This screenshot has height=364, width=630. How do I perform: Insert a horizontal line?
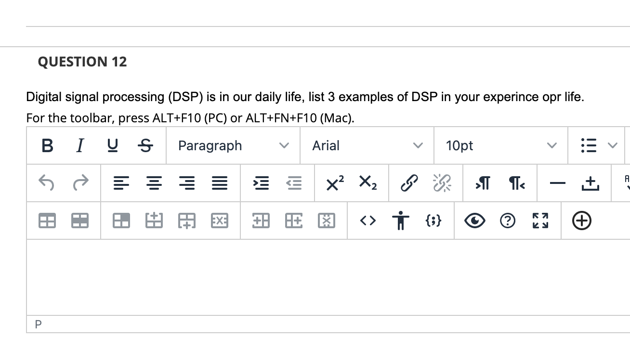(557, 183)
